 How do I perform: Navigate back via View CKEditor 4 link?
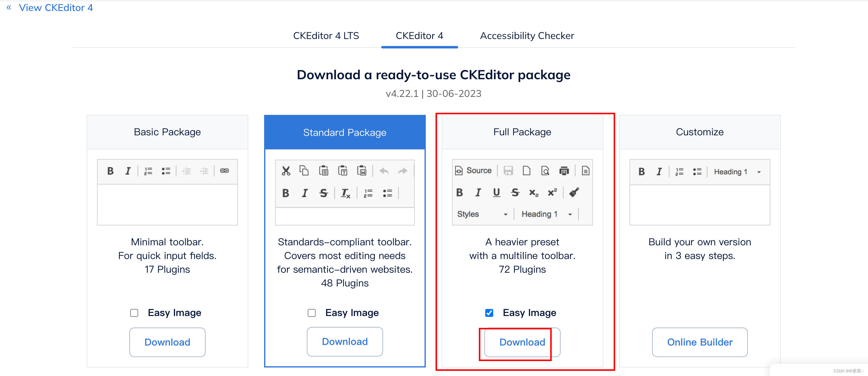coord(56,7)
